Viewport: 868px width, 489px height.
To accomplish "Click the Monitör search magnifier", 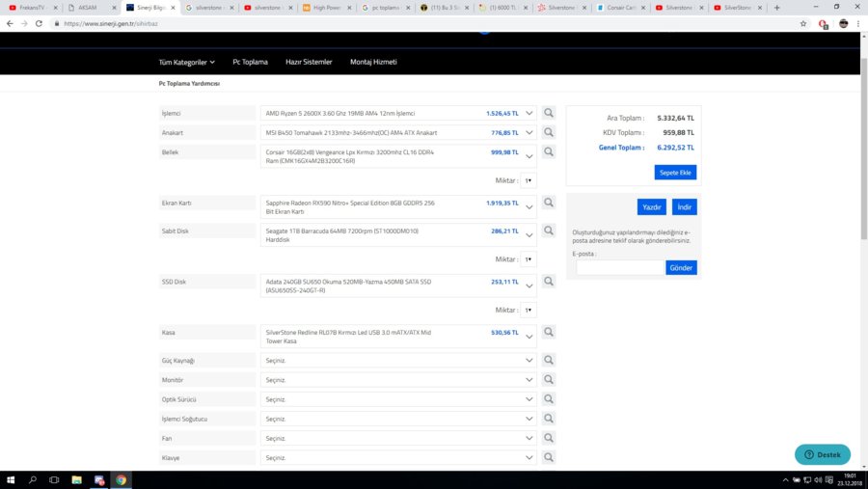I will [x=548, y=379].
